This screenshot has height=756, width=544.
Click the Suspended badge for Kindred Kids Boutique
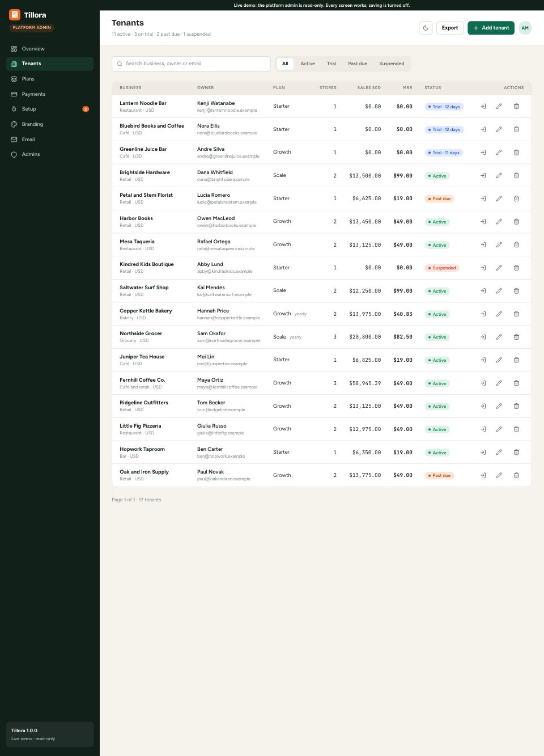pos(441,268)
